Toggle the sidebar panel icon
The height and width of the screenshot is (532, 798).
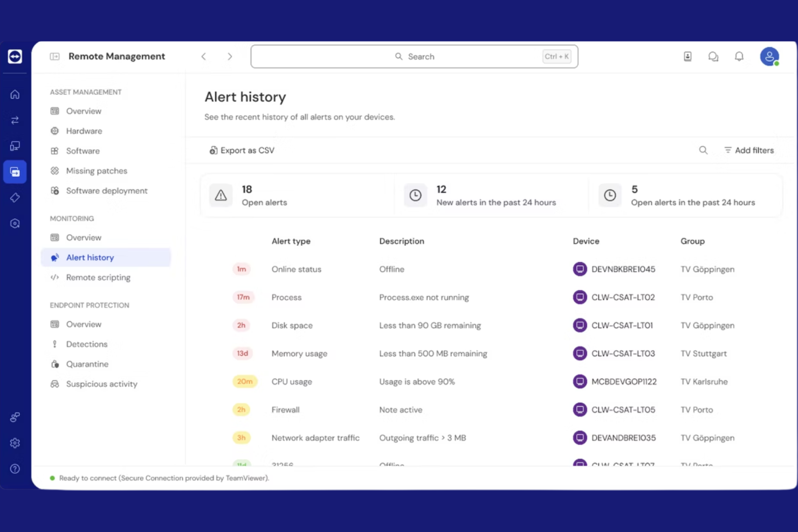54,57
